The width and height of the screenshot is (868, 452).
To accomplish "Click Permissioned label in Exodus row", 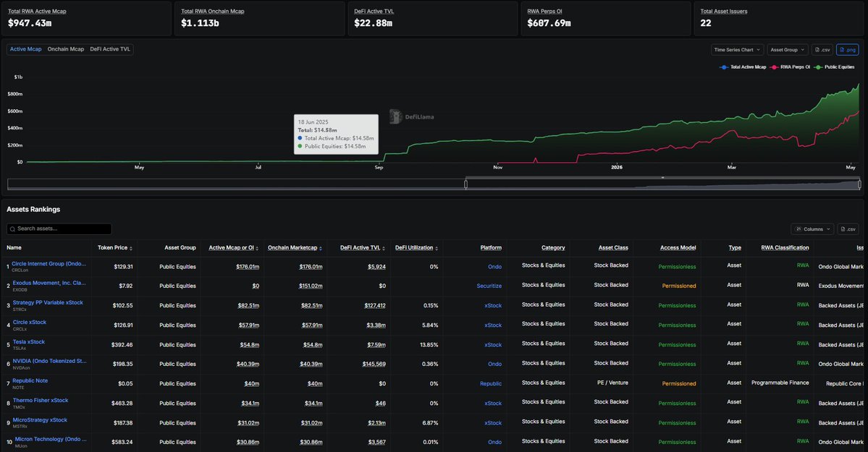I will pos(678,286).
